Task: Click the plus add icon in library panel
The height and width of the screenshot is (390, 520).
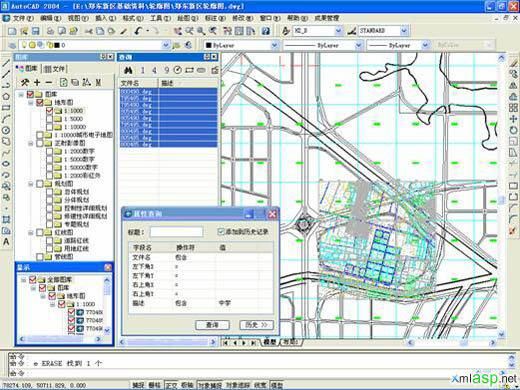Action: pyautogui.click(x=37, y=82)
